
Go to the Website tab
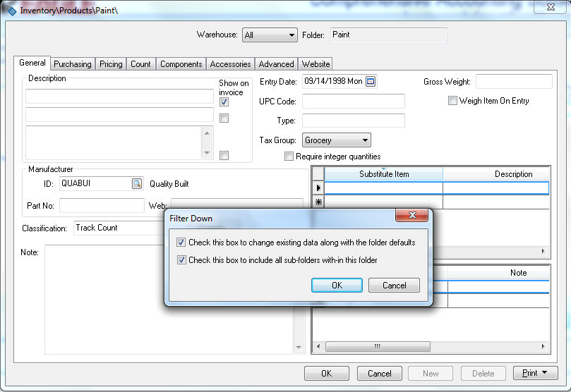315,64
